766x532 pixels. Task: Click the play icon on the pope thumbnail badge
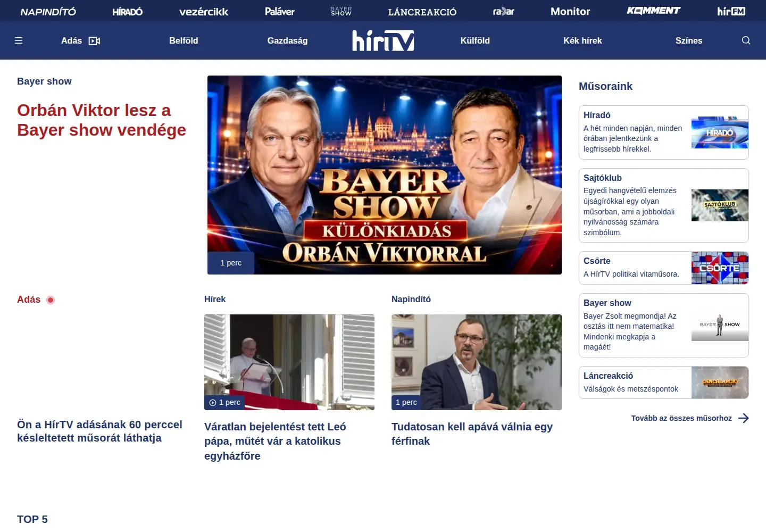click(213, 403)
